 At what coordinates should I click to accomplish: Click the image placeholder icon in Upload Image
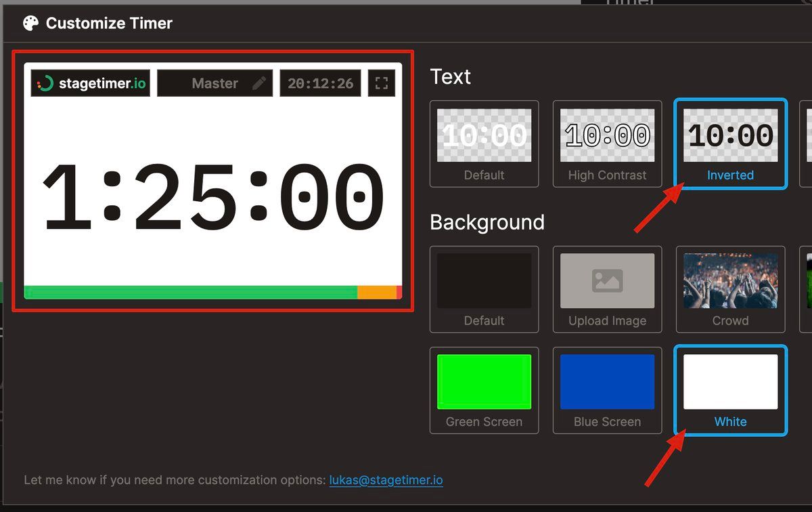pyautogui.click(x=607, y=280)
